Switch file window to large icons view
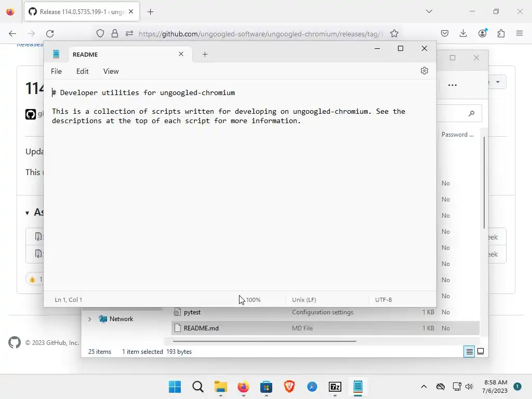 click(481, 351)
